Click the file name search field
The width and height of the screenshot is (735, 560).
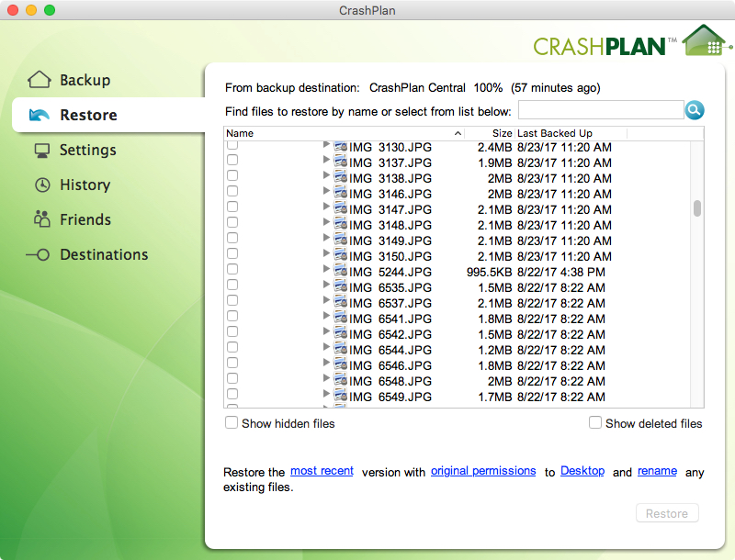point(601,110)
